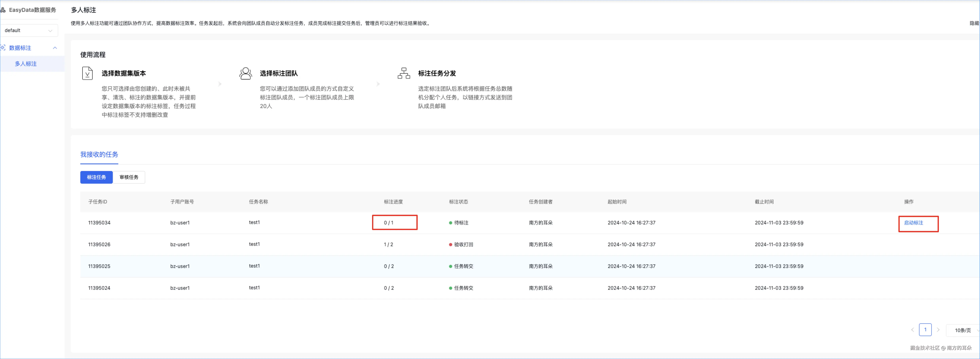Click the 数据标注 sidebar icon

click(x=3, y=47)
